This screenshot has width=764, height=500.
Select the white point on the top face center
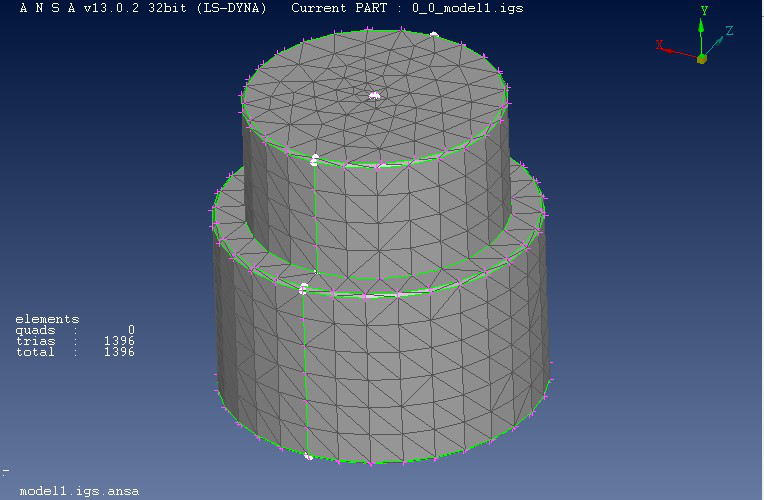tap(374, 96)
